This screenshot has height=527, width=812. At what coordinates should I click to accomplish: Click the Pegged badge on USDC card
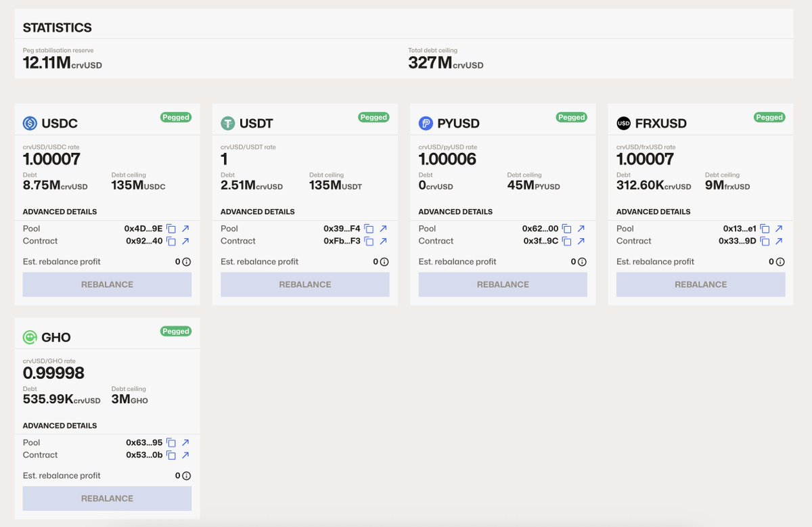(x=176, y=117)
